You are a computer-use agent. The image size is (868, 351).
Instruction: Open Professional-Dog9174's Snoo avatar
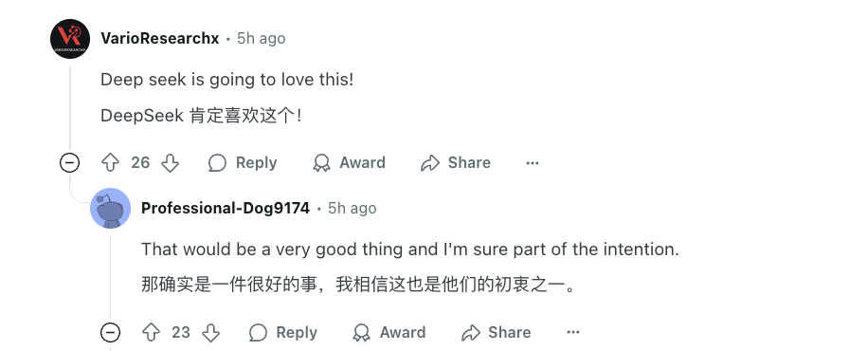click(110, 209)
